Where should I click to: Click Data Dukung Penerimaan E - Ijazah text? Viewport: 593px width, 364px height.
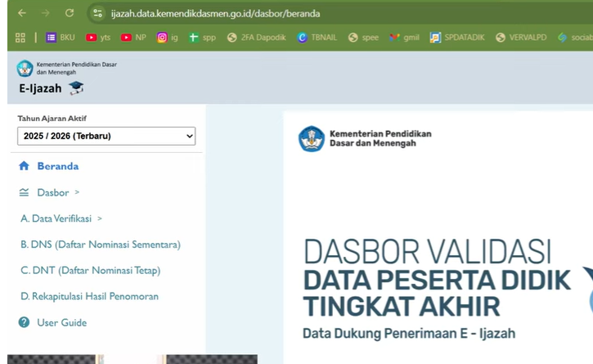point(409,334)
